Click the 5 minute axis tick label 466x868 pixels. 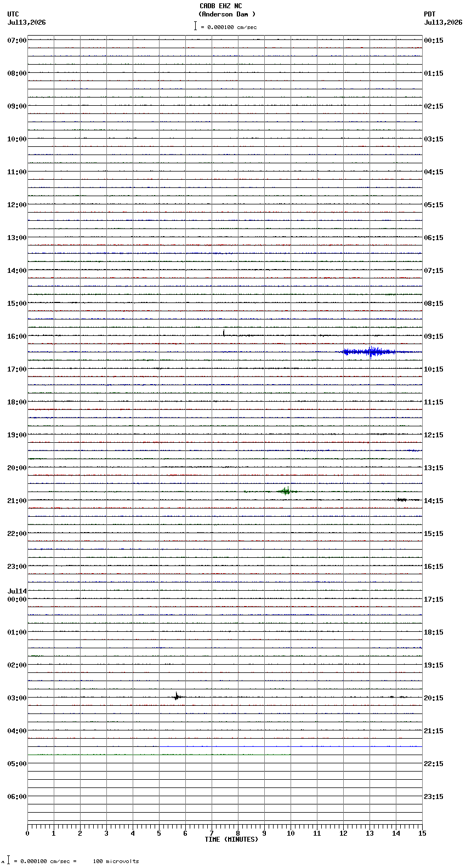point(159,833)
